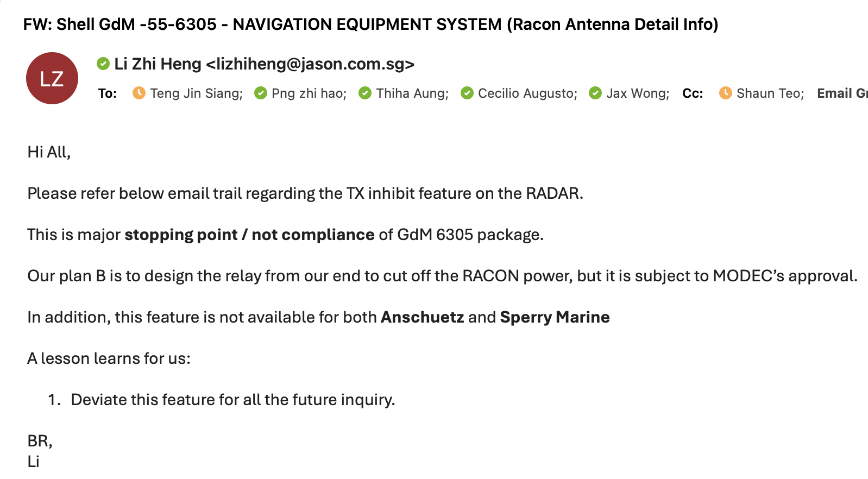Viewport: 868px width, 479px height.
Task: Click the green check icon beside Png zhi hao
Action: click(x=261, y=93)
